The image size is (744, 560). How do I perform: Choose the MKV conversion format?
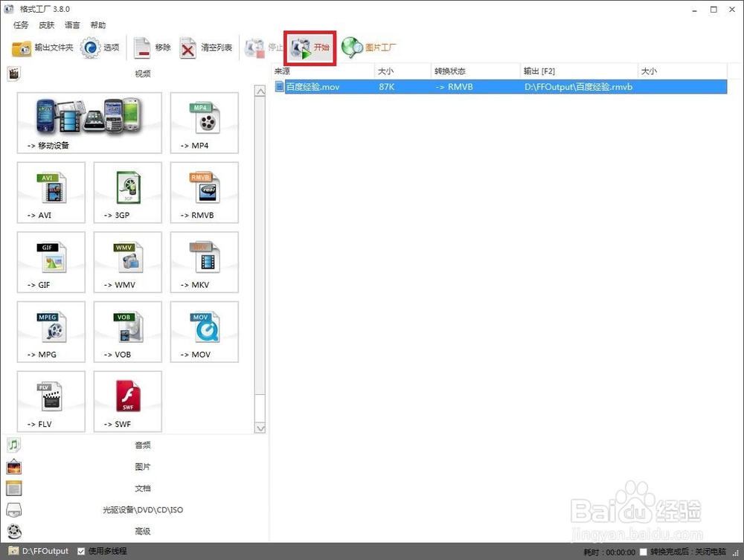pyautogui.click(x=205, y=263)
